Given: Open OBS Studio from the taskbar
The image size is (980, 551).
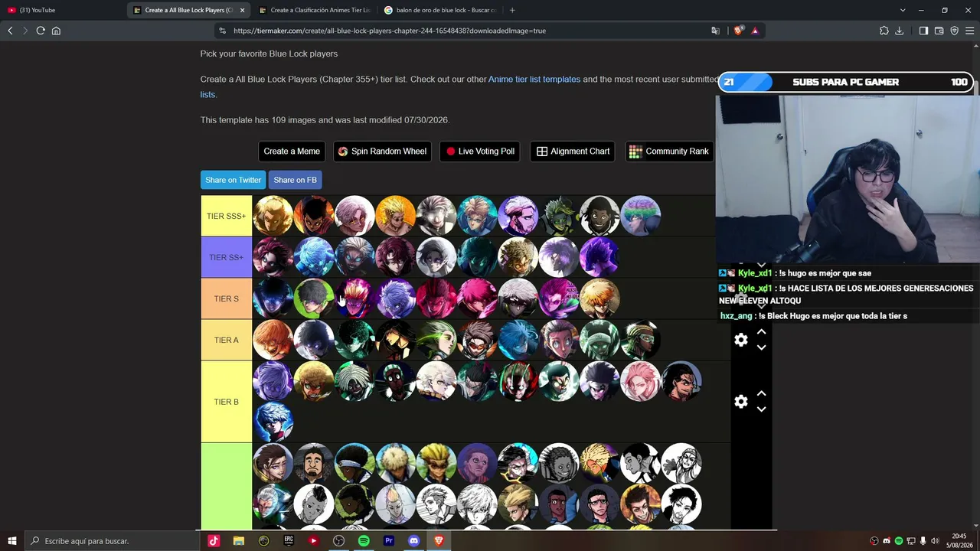Looking at the screenshot, I should [338, 541].
